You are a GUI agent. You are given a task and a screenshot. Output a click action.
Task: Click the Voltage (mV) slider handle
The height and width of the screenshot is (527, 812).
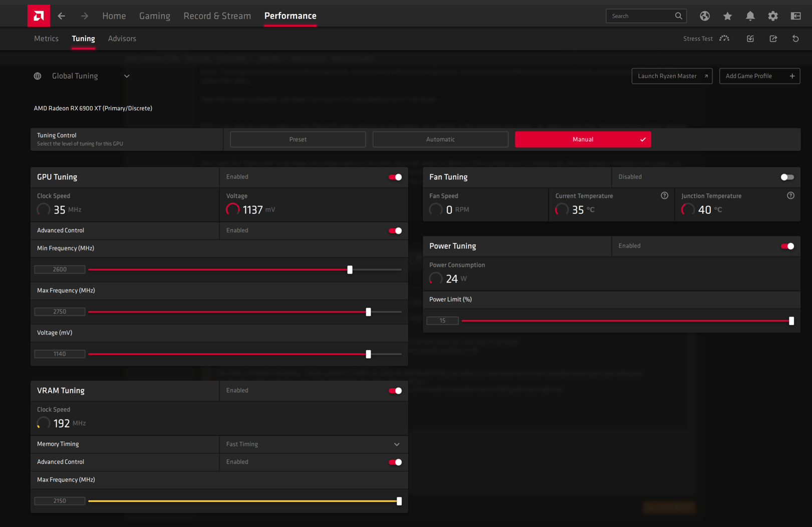(369, 354)
